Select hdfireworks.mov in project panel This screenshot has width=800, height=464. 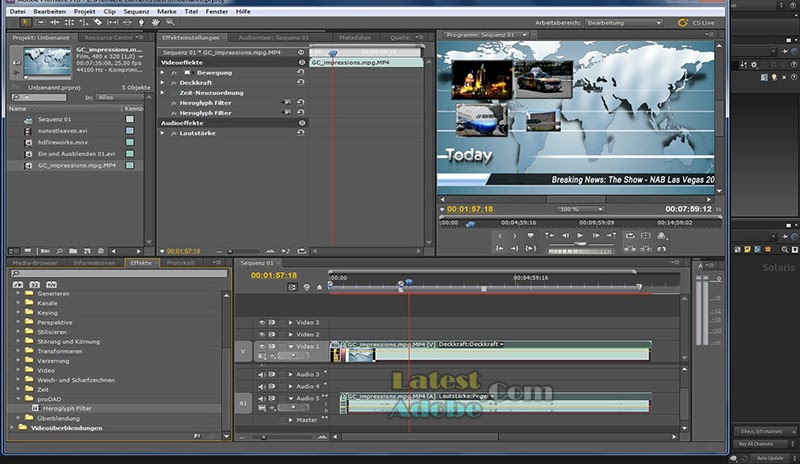click(x=63, y=142)
